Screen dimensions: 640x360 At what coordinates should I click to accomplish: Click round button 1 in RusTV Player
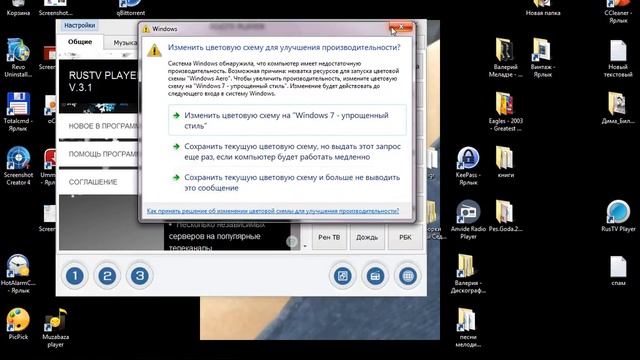[75, 276]
